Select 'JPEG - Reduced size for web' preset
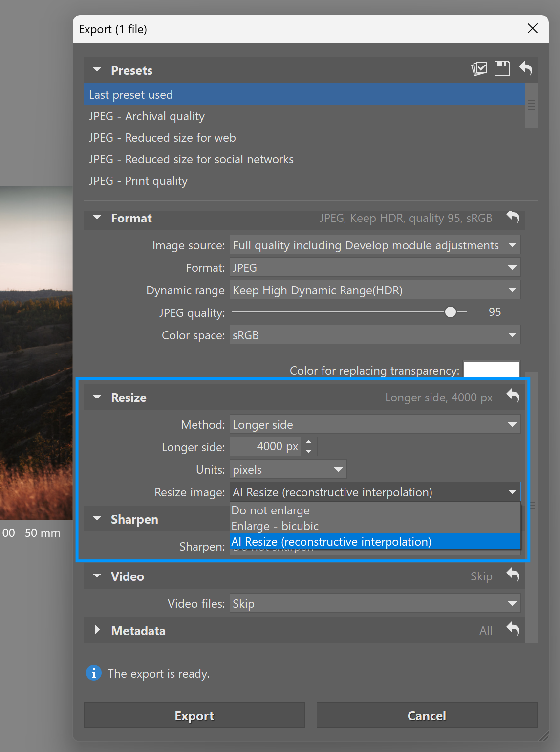This screenshot has height=752, width=560. 162,138
